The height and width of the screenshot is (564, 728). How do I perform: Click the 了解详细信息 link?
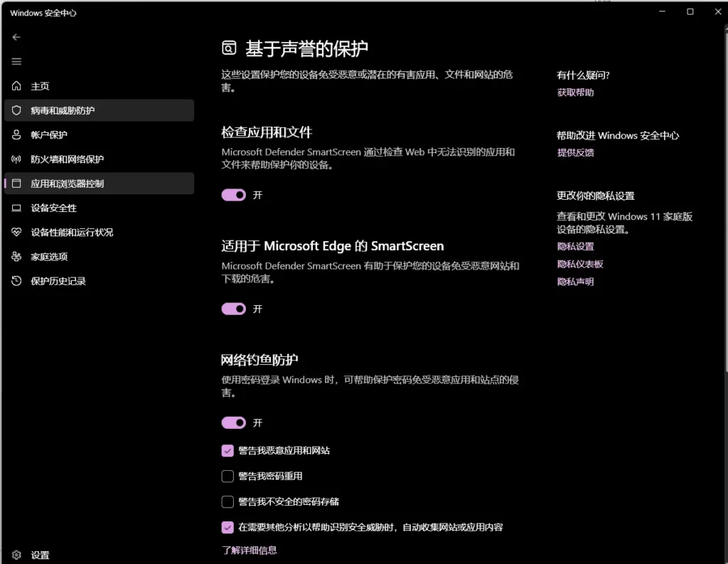(x=250, y=550)
